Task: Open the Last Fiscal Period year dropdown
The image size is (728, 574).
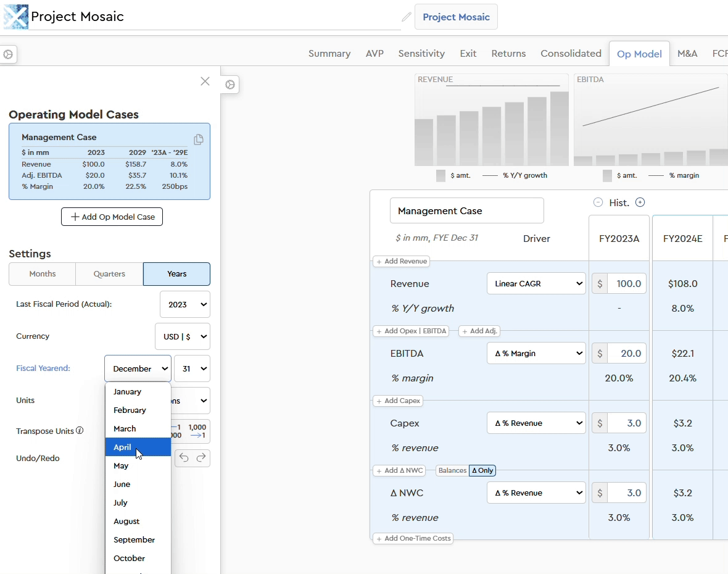Action: pyautogui.click(x=184, y=305)
